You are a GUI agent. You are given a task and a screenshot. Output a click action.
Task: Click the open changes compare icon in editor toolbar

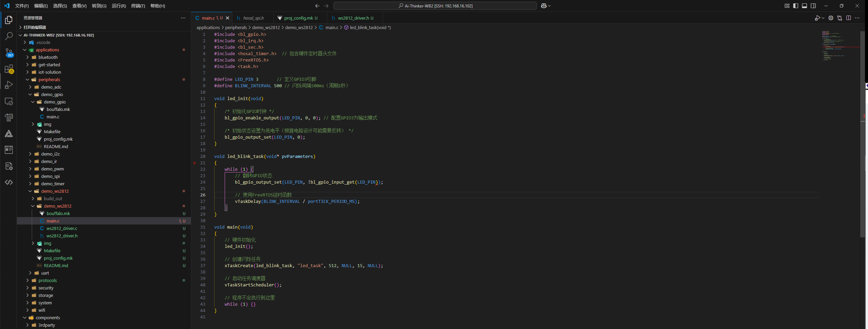(840, 18)
